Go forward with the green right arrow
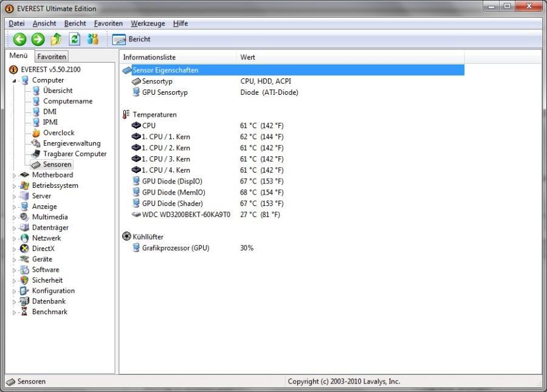 [x=38, y=39]
